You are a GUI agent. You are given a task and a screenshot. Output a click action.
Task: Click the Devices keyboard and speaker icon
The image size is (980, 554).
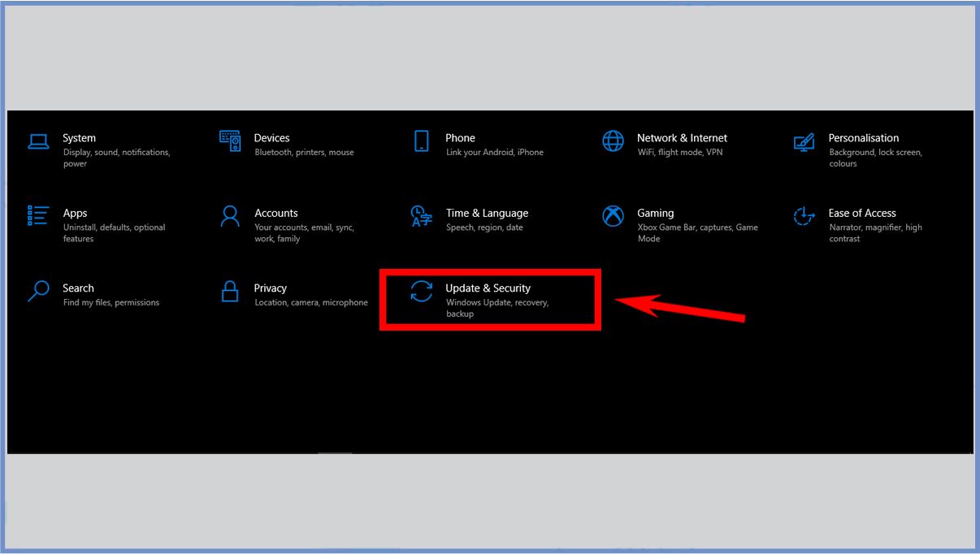(230, 141)
